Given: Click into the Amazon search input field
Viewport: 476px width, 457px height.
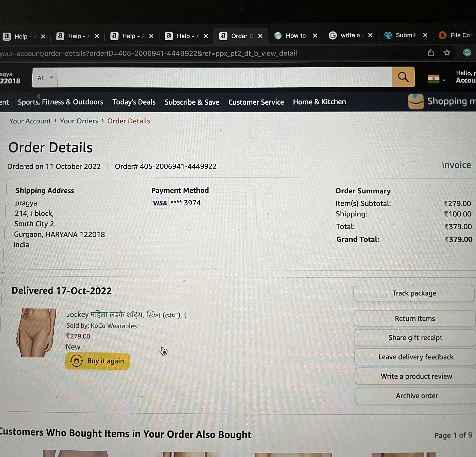Looking at the screenshot, I should [x=225, y=78].
